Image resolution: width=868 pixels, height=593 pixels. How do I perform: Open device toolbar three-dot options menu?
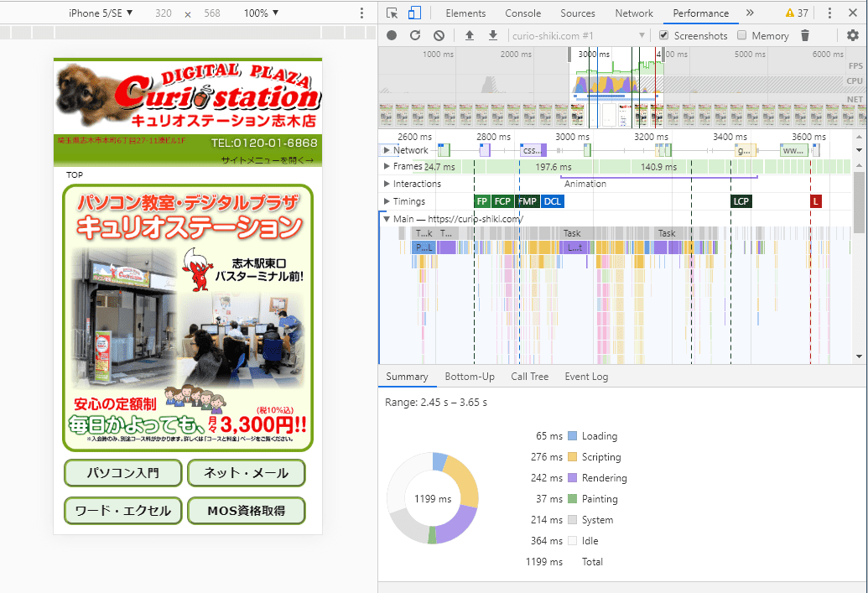pos(362,13)
